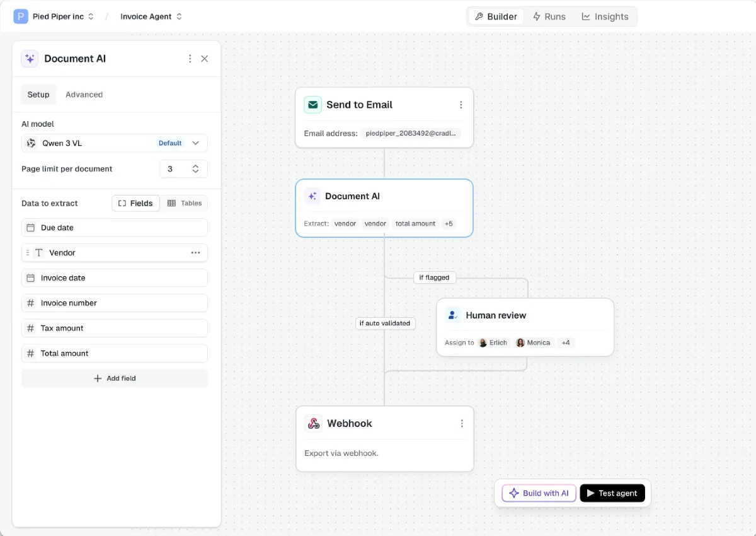The height and width of the screenshot is (536, 756).
Task: Click the number icon on Total amount field
Action: pyautogui.click(x=30, y=354)
